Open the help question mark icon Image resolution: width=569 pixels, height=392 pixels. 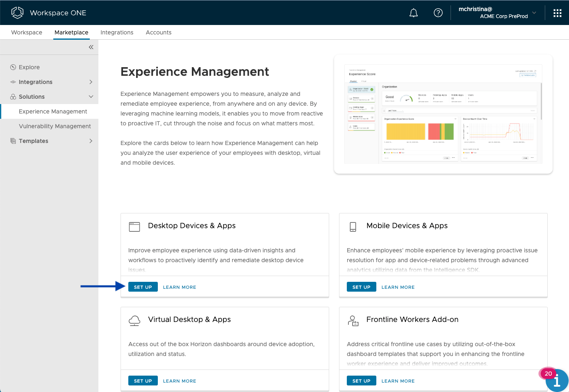click(438, 13)
